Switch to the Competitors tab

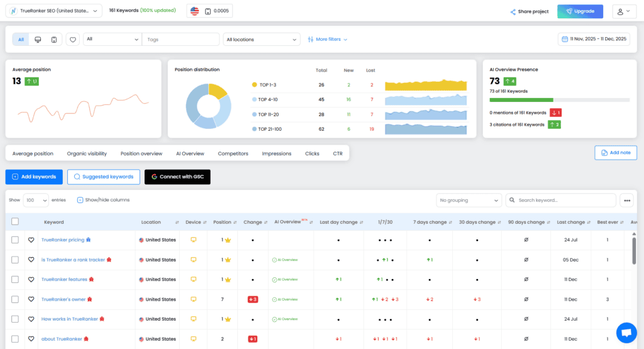(x=233, y=153)
